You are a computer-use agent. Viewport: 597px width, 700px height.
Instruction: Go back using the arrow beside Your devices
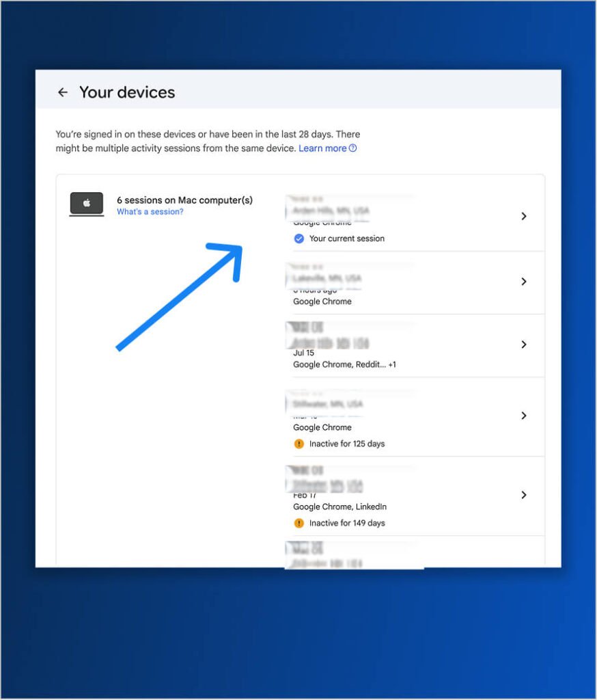pos(63,92)
